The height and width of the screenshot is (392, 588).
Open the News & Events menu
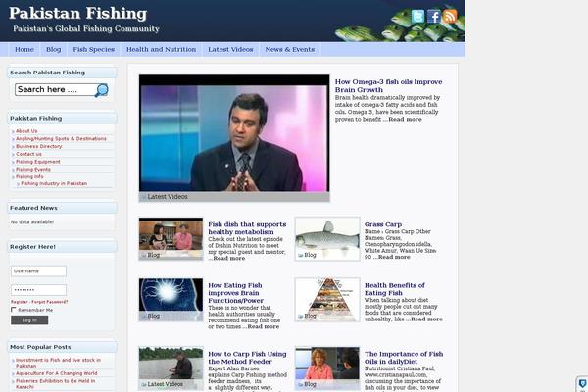coord(290,50)
